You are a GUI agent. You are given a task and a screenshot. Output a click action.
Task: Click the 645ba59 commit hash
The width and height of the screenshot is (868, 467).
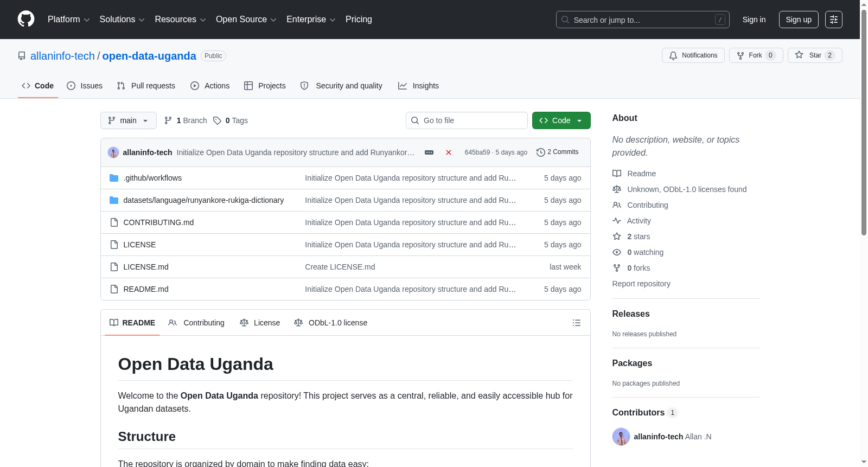(x=477, y=152)
